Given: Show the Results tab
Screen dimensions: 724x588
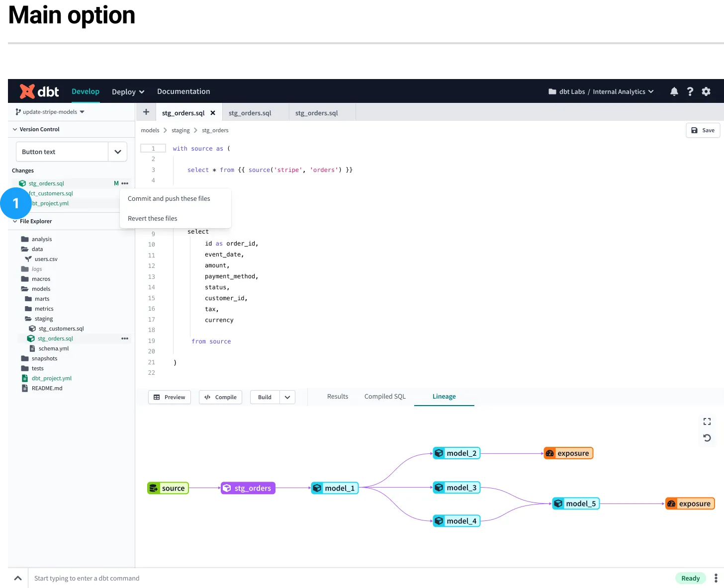Looking at the screenshot, I should point(338,396).
